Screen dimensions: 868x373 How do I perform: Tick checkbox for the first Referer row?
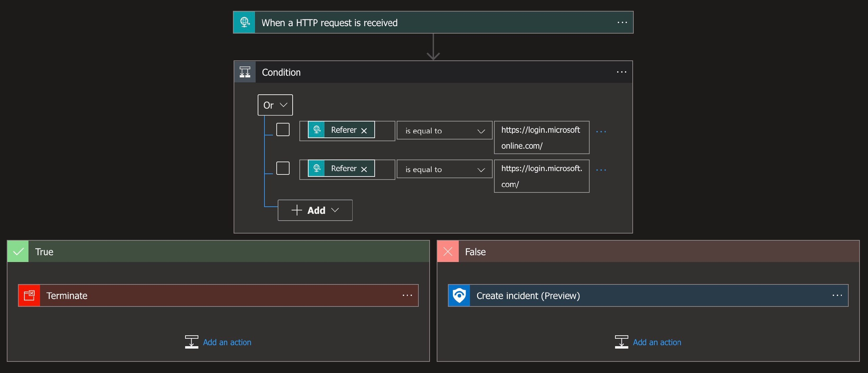click(x=283, y=130)
